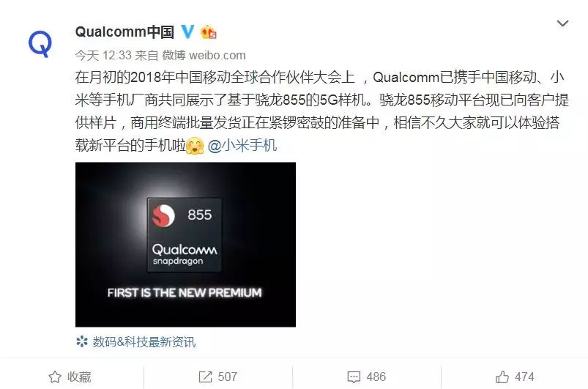The height and width of the screenshot is (389, 588).
Task: Click the 507 repost count
Action: click(227, 377)
